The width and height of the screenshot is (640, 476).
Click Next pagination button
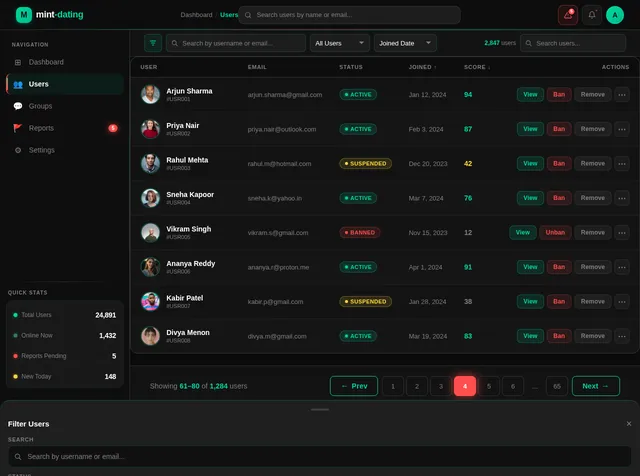tap(596, 386)
